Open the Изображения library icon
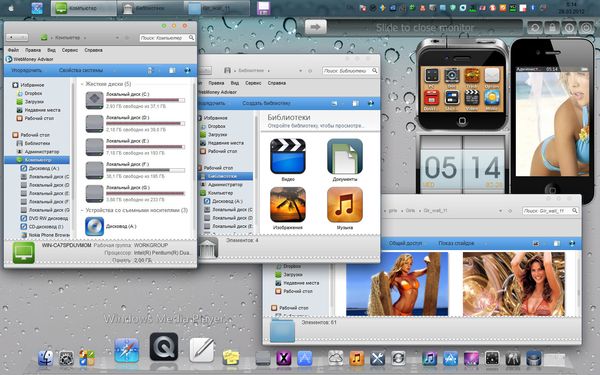Screen dimensions: 600x375 [288, 205]
